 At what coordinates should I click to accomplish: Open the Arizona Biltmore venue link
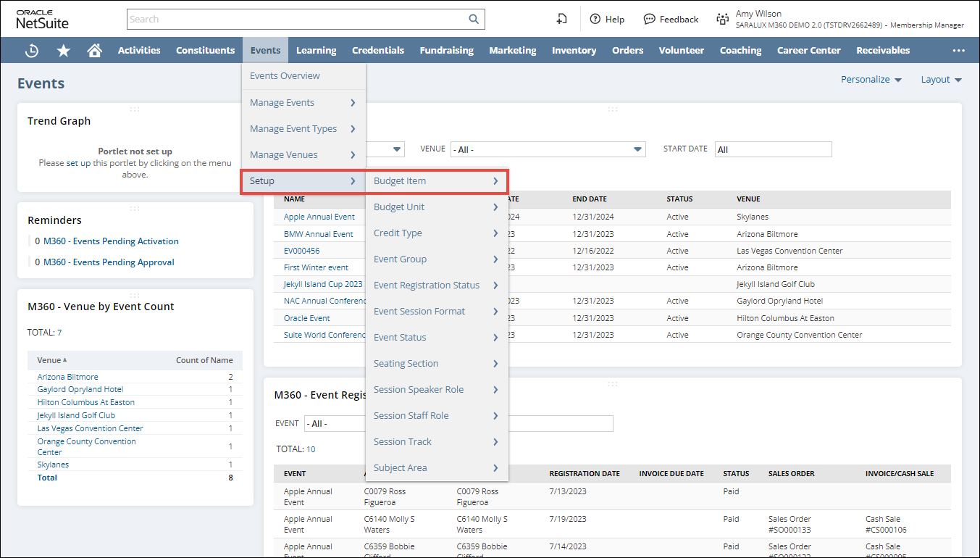click(x=67, y=377)
